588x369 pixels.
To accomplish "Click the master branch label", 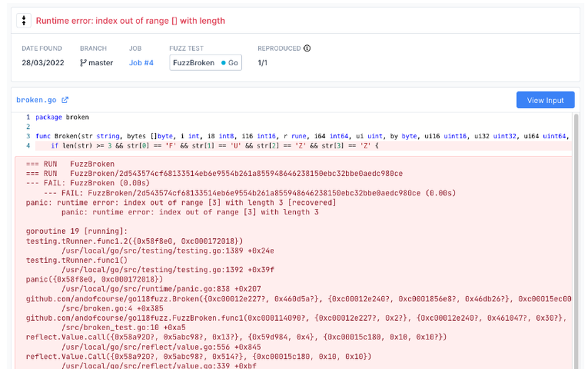I will 101,63.
